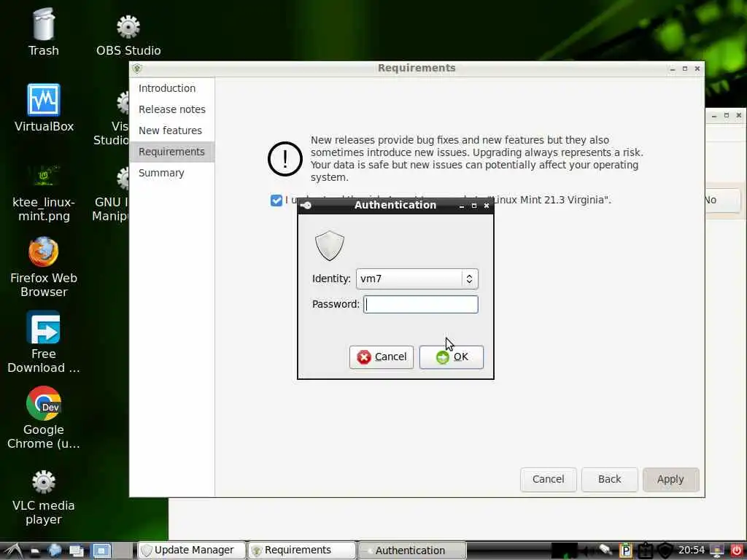747x560 pixels.
Task: Focus the Password input field
Action: 421,304
